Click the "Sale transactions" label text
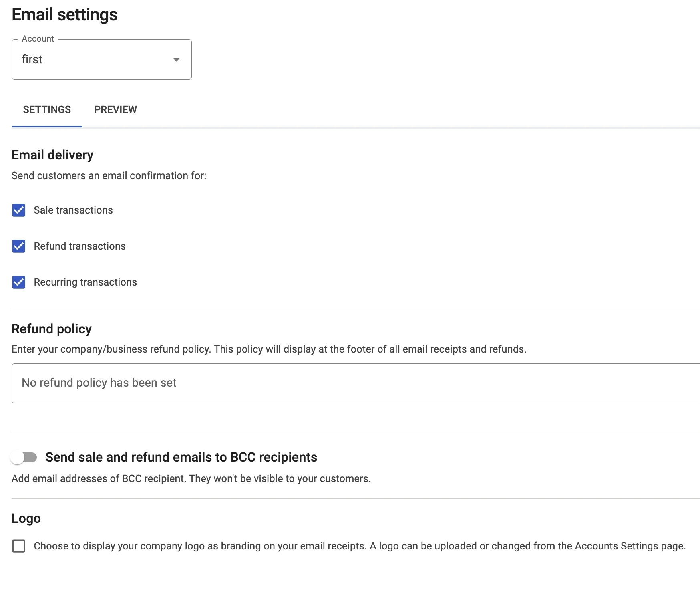This screenshot has width=700, height=589. pos(73,210)
